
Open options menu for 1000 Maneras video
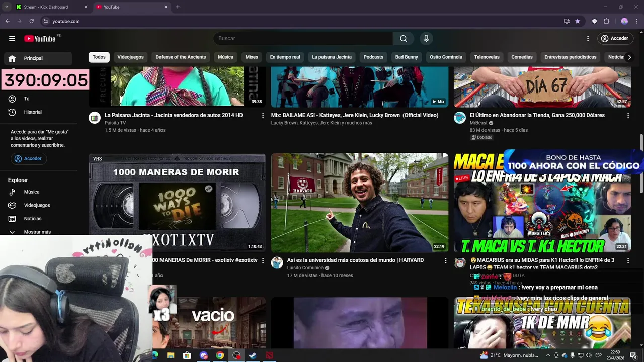263,261
